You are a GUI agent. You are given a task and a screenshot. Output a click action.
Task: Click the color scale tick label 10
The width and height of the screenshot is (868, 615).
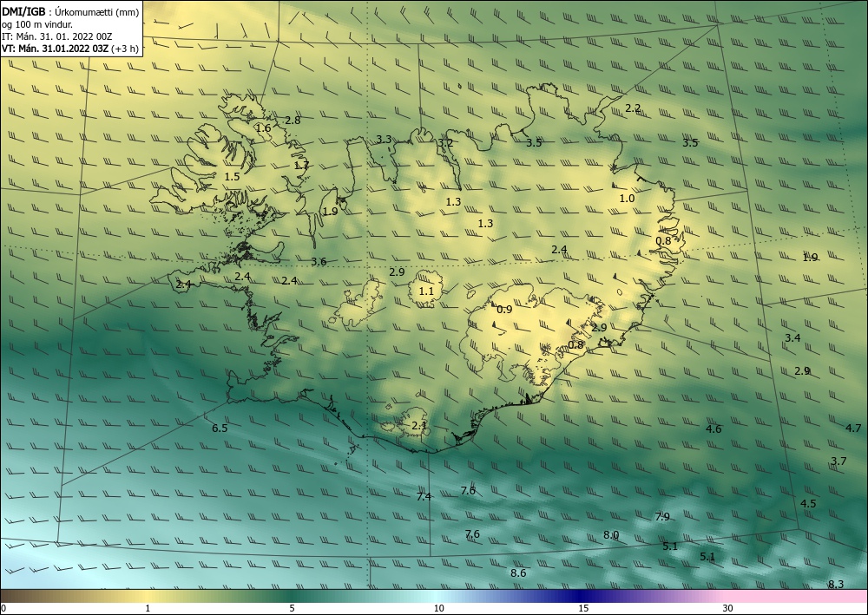click(439, 608)
